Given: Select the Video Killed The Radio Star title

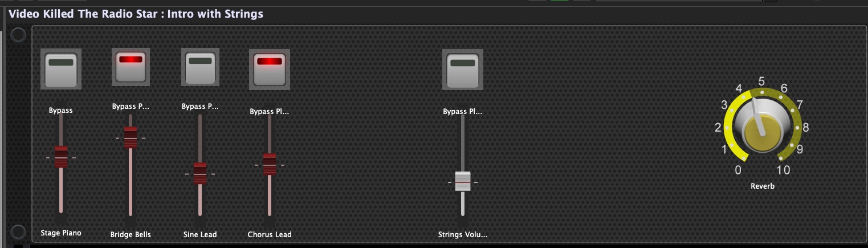Looking at the screenshot, I should click(x=136, y=14).
